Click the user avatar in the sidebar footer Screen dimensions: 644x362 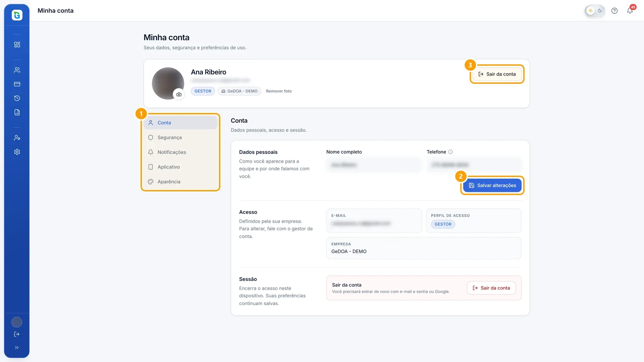[x=17, y=322]
